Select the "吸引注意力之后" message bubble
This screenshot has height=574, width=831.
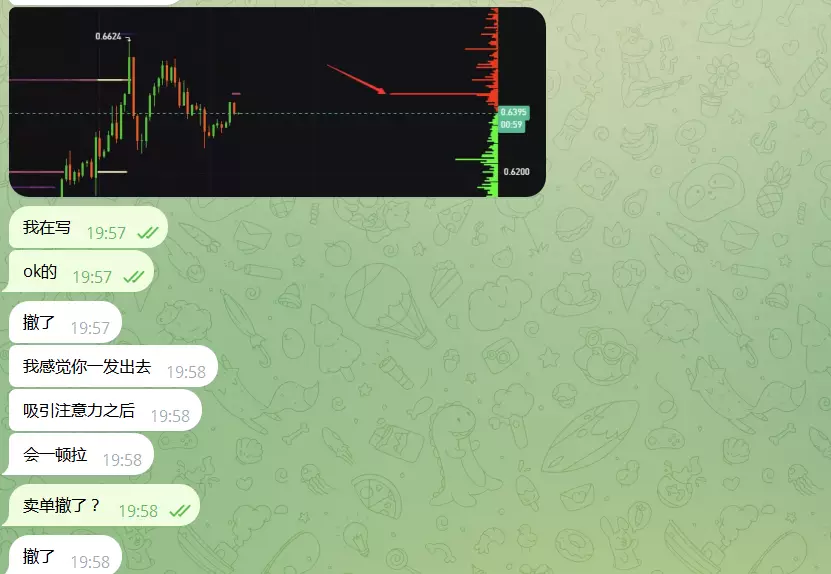pos(105,410)
